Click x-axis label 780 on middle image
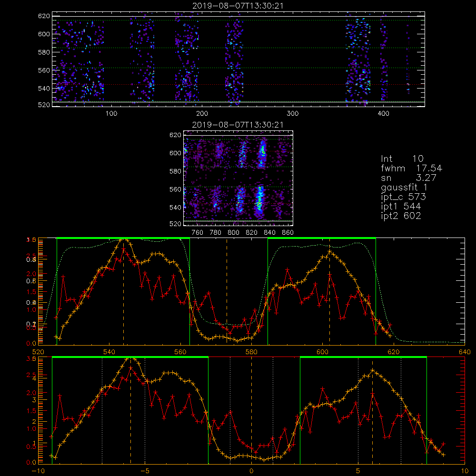 [216, 233]
